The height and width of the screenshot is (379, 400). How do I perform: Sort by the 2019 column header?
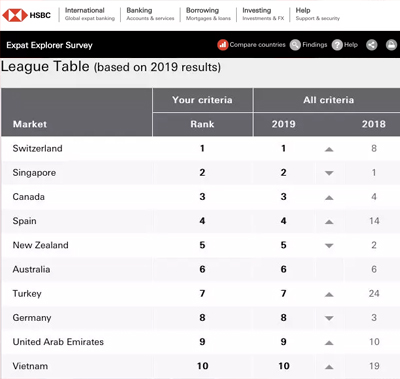pos(283,124)
